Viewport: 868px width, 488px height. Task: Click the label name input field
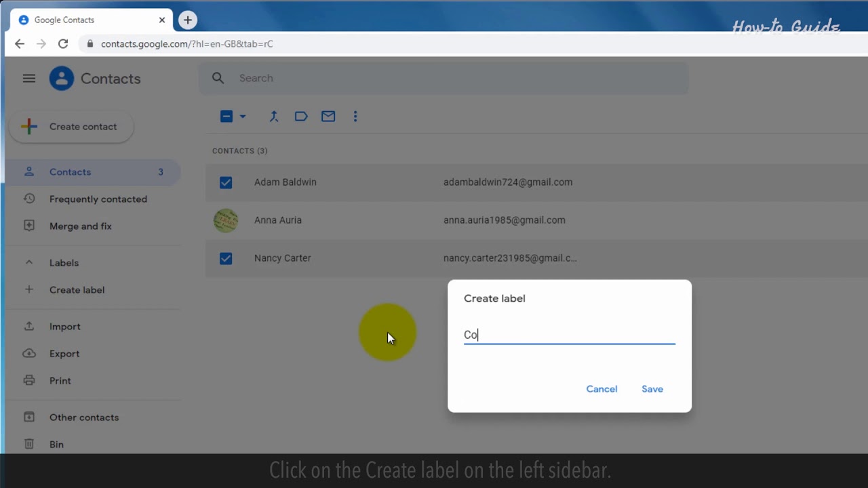570,335
